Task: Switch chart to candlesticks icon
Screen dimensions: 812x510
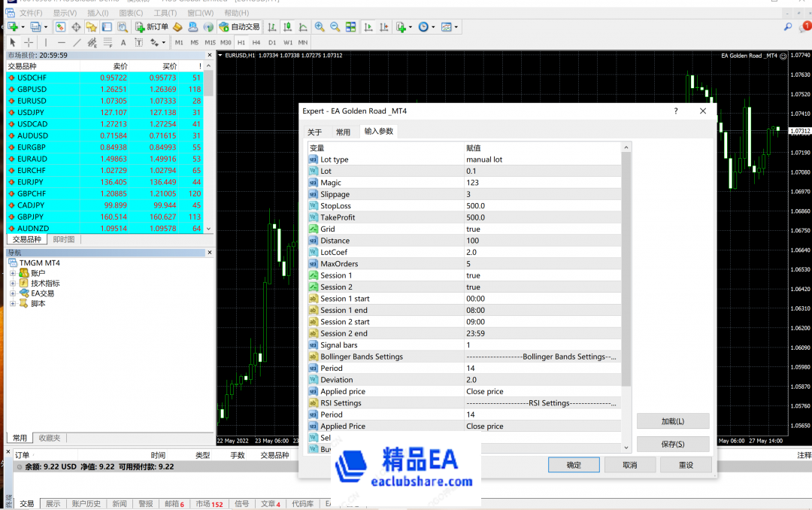Action: pyautogui.click(x=287, y=27)
